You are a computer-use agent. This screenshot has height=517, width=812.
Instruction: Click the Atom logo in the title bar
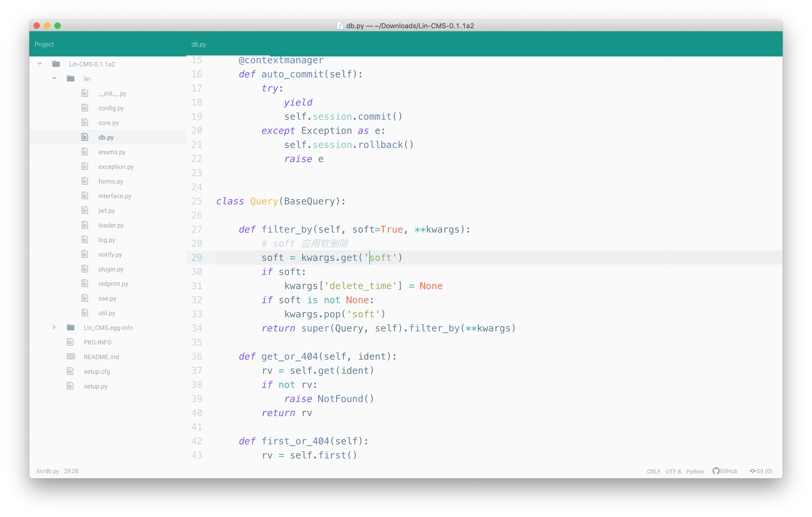click(340, 26)
